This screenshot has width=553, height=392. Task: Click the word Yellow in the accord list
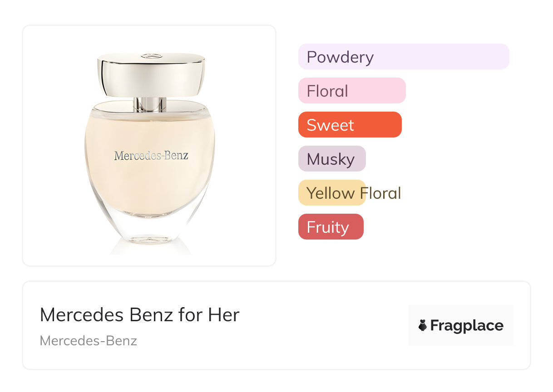click(x=330, y=193)
